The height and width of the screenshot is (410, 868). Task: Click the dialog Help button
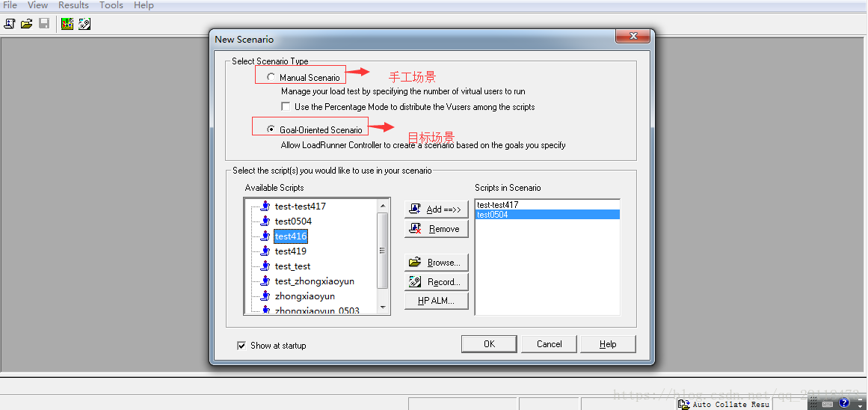(x=608, y=344)
